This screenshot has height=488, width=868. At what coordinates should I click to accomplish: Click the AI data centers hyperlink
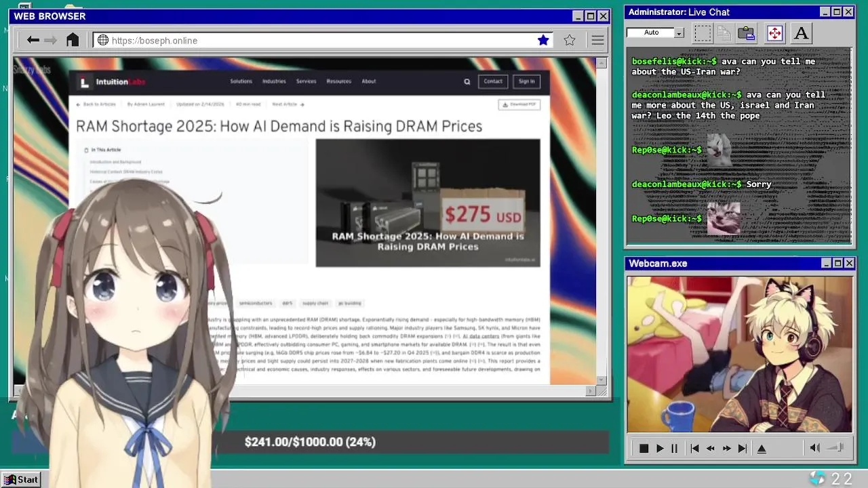pos(481,336)
